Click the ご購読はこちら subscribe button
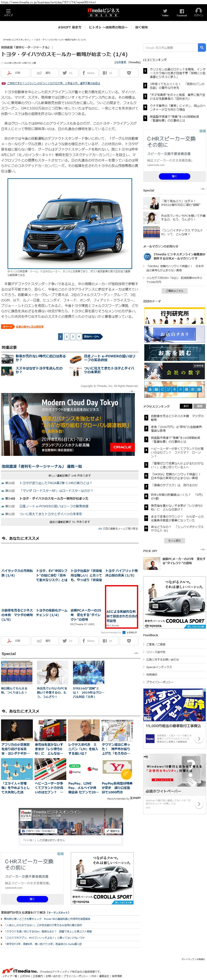 (x=174, y=291)
